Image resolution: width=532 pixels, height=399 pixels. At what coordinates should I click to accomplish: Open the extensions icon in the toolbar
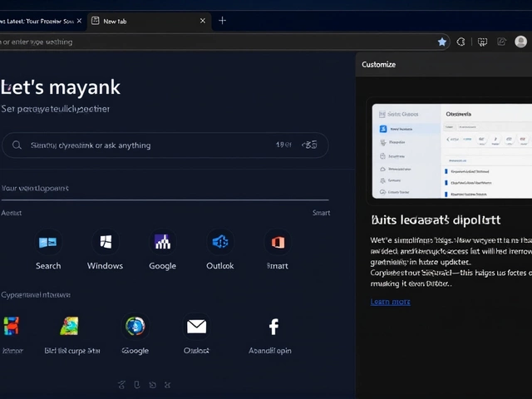[x=462, y=42]
